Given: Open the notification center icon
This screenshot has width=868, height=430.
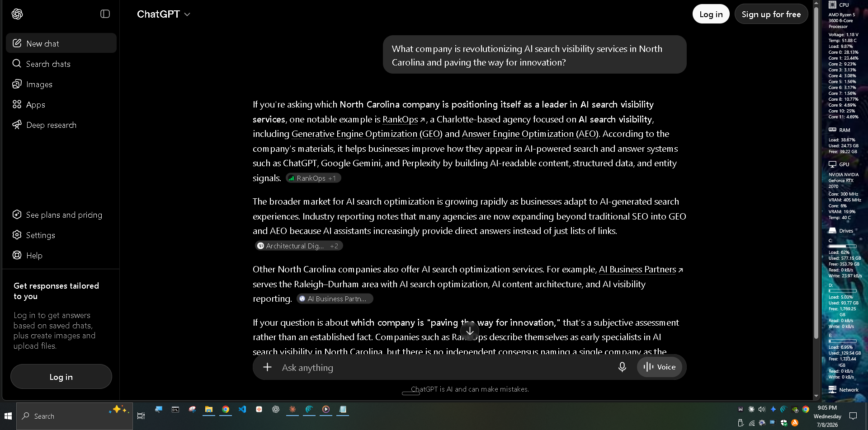Looking at the screenshot, I should [853, 416].
